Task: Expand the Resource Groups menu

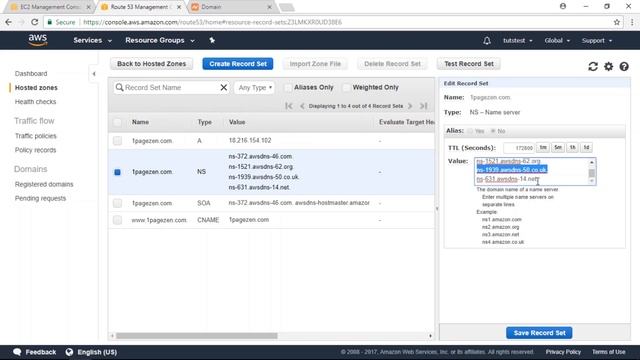Action: (x=160, y=40)
